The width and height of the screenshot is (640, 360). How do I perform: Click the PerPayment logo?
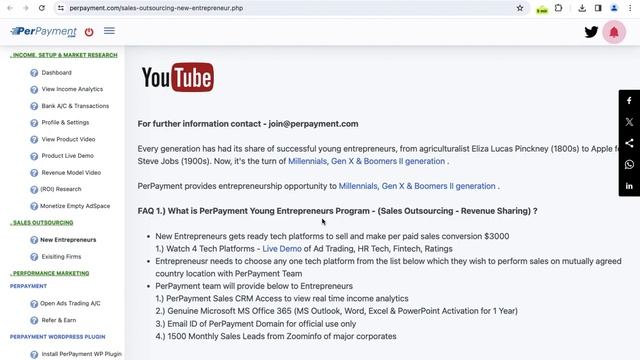[44, 31]
